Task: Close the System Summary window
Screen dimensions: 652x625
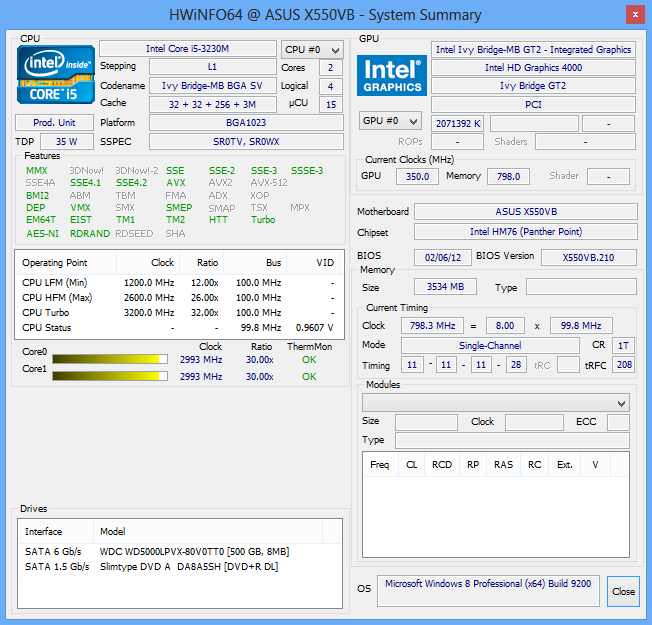Action: point(635,15)
